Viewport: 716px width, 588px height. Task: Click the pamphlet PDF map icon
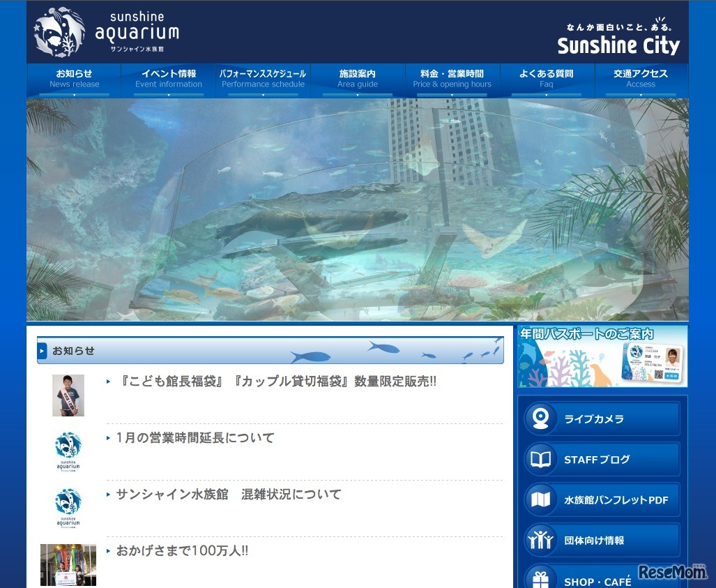pos(540,499)
